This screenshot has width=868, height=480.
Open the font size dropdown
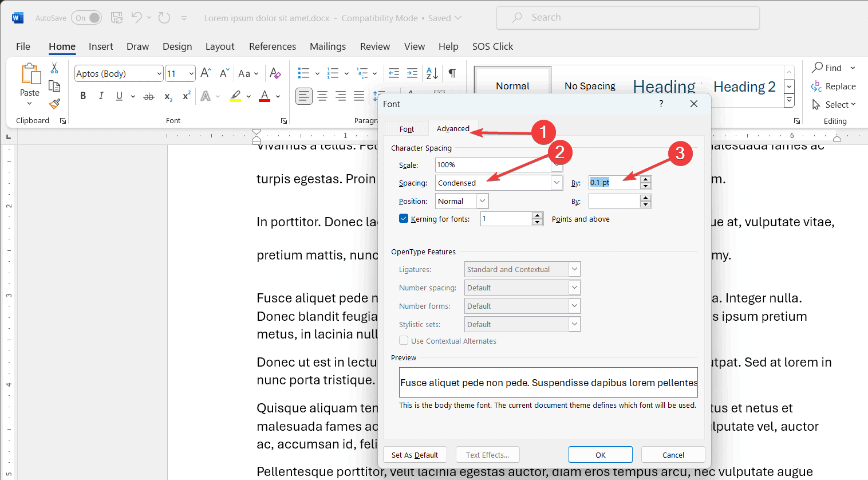pyautogui.click(x=191, y=73)
